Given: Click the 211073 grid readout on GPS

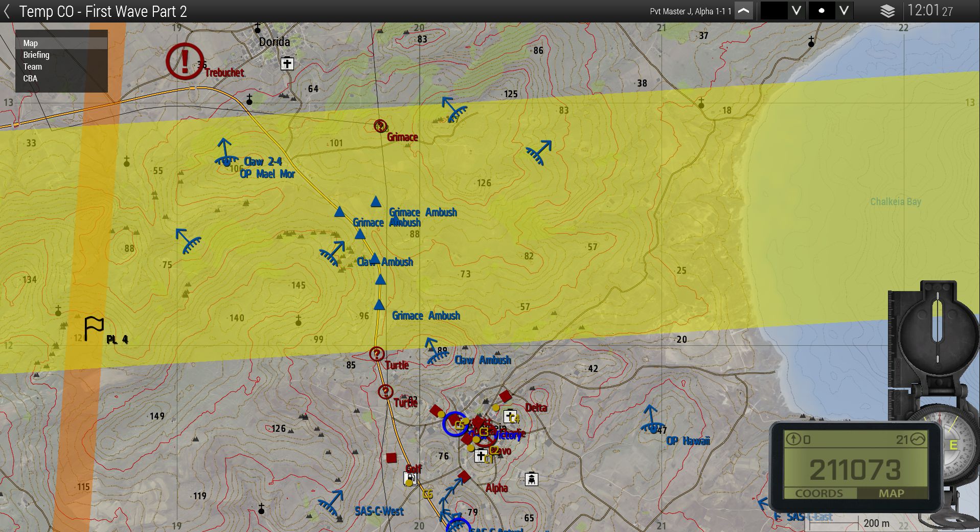Looking at the screenshot, I should point(855,470).
